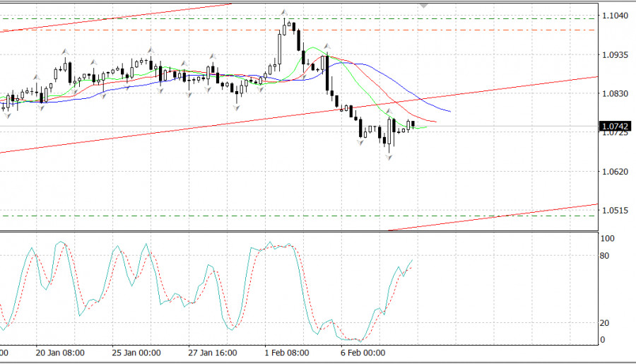Click the 20 Jan 08:00 time label
The image size is (636, 364).
click(x=60, y=353)
